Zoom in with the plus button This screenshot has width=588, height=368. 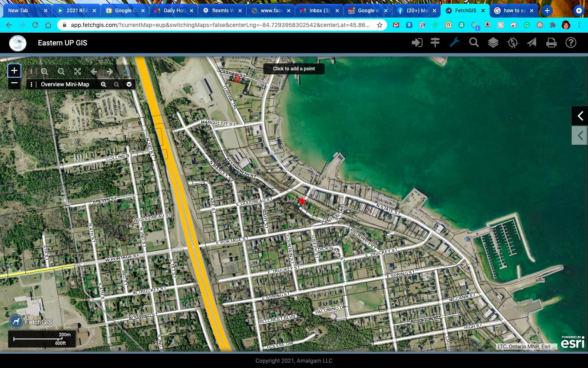click(14, 70)
